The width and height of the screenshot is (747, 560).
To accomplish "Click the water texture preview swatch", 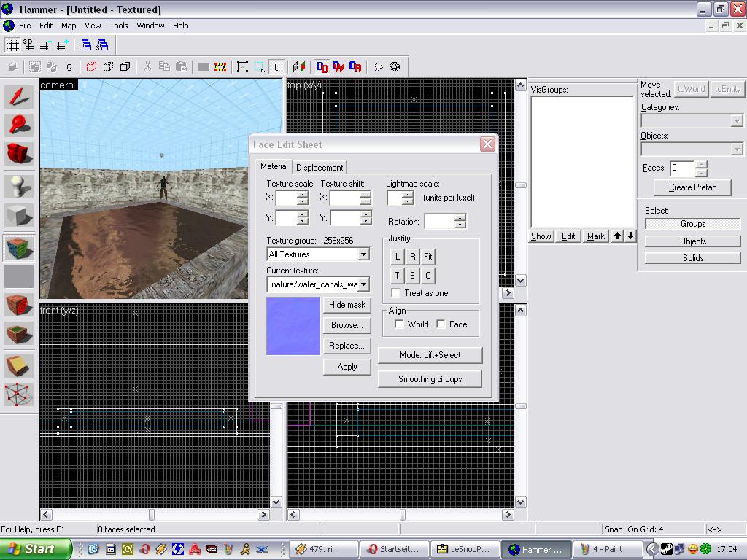I will (x=293, y=326).
